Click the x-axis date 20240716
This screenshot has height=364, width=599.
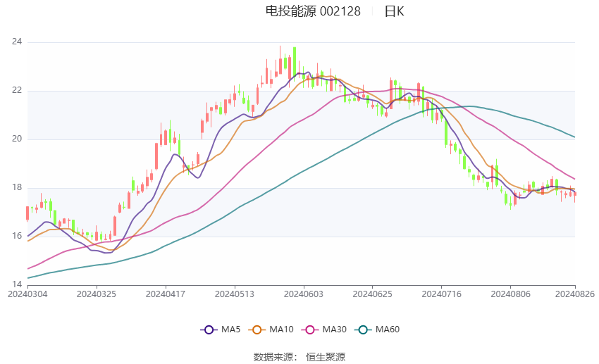click(442, 294)
